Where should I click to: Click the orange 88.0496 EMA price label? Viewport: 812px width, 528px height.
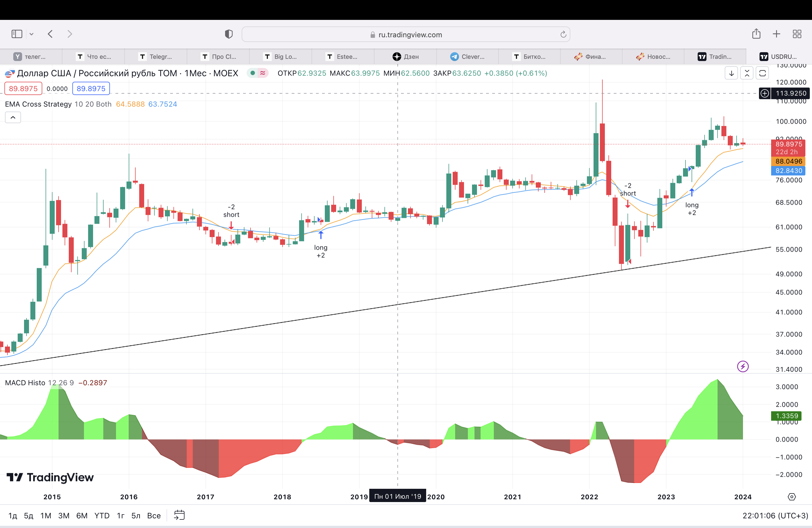pyautogui.click(x=788, y=161)
